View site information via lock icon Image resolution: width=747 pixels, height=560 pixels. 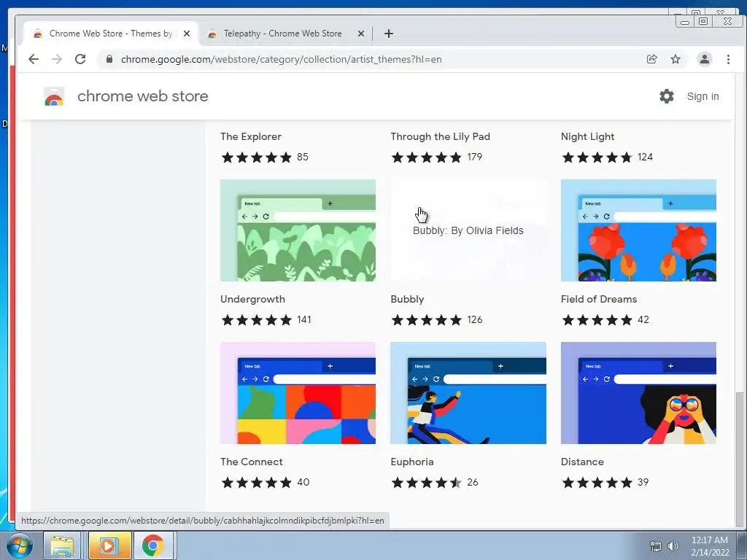109,59
